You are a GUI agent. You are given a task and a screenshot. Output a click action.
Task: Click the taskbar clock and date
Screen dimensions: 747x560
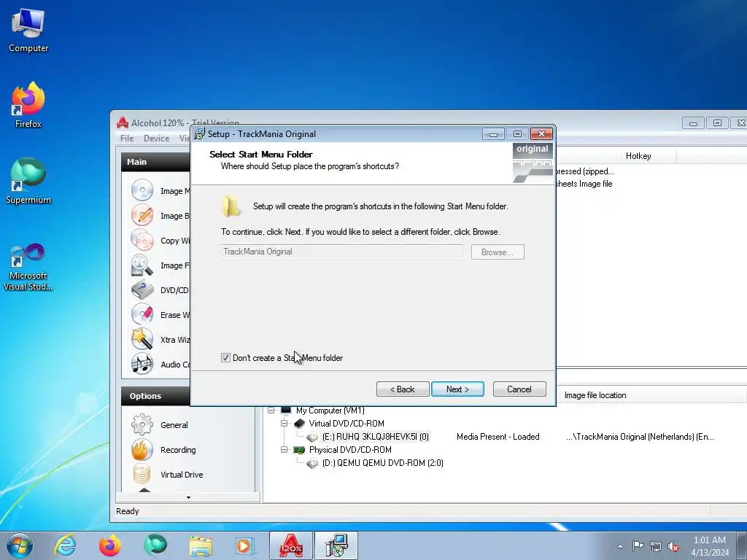pyautogui.click(x=710, y=546)
